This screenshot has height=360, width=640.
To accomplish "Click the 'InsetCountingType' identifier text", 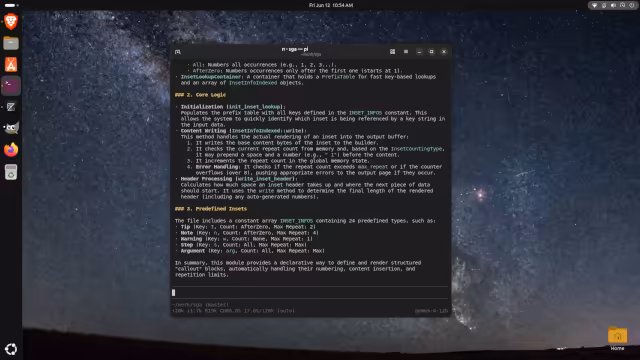I will 416,149.
